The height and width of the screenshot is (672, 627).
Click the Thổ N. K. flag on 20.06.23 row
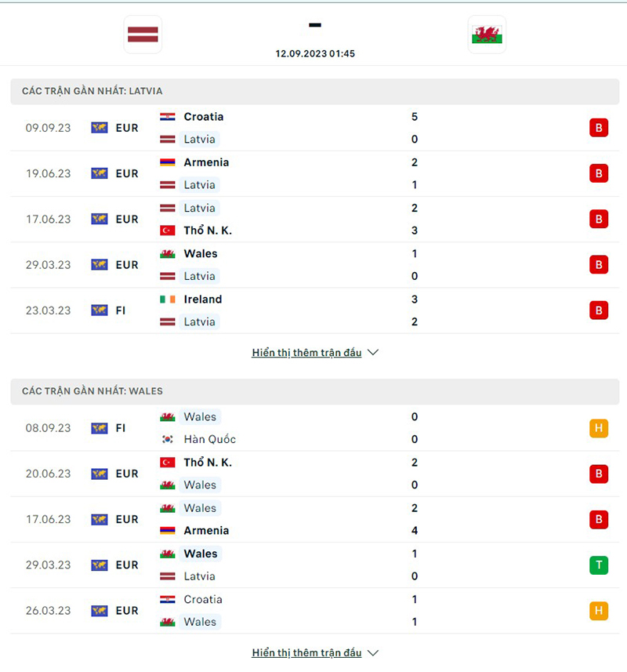coord(168,463)
